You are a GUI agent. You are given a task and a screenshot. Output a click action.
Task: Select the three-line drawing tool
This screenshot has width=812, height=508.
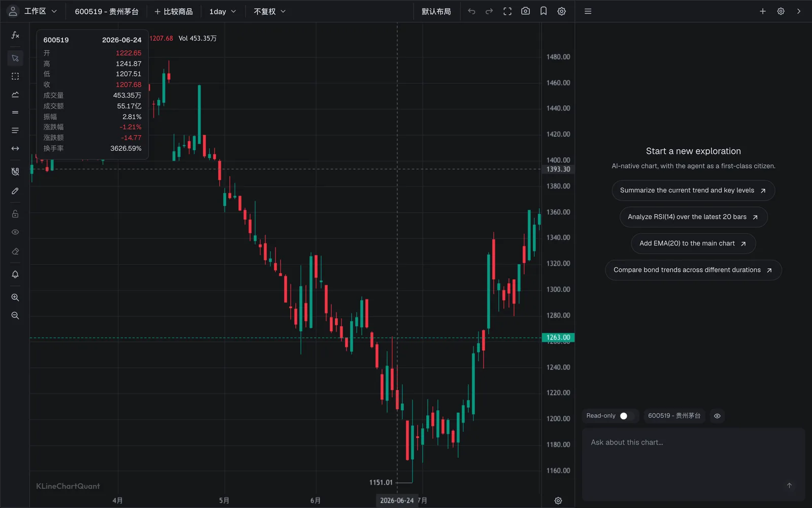click(15, 131)
